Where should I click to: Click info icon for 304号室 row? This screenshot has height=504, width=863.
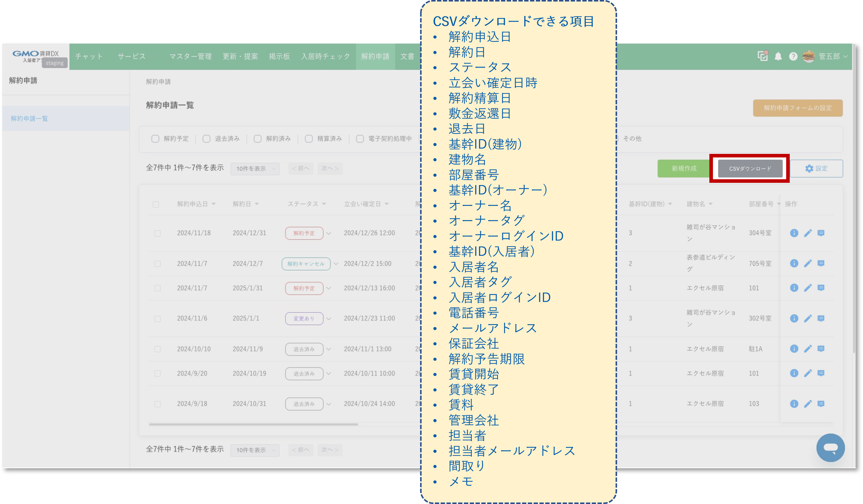coord(794,233)
